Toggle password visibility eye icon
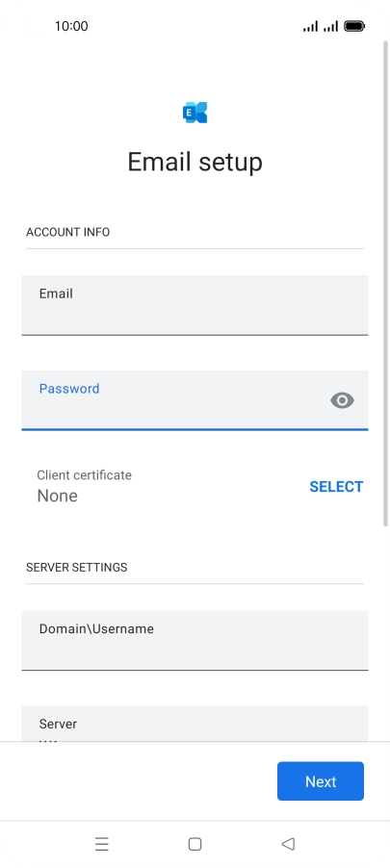390x868 pixels. point(343,400)
